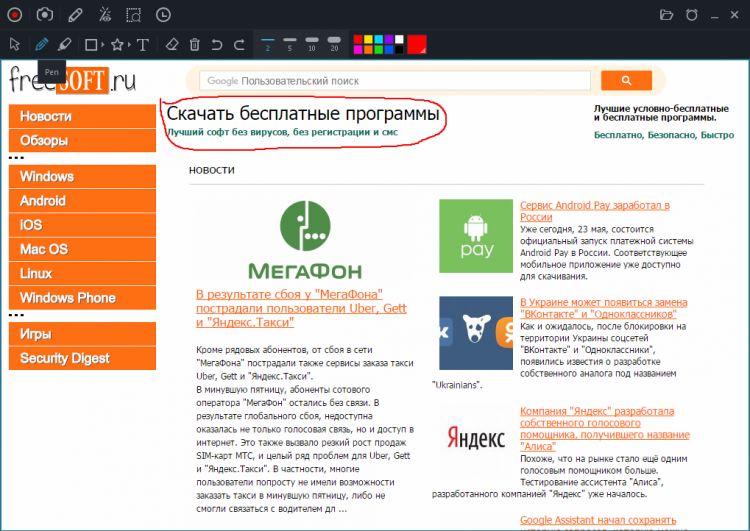The image size is (750, 531).
Task: Open the Yandex Алиса voice assistant article
Action: 605,429
